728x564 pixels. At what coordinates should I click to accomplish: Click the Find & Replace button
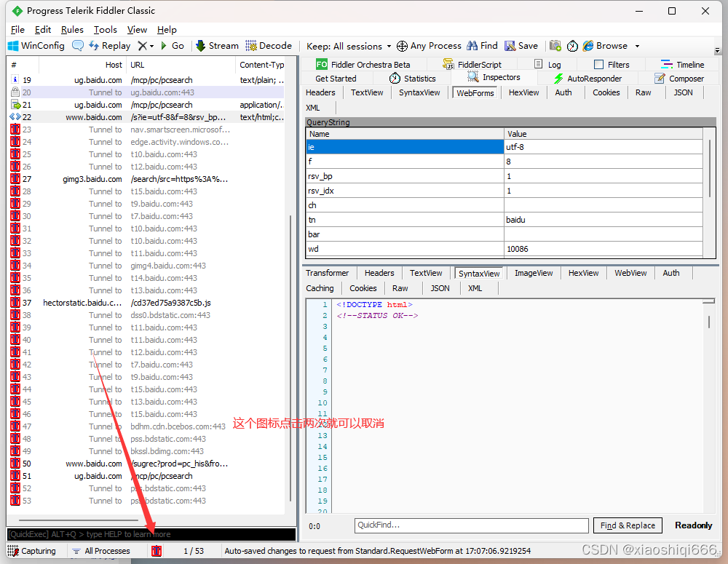628,525
